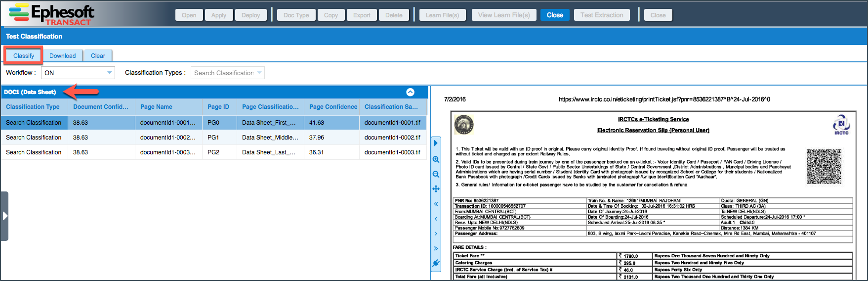Image resolution: width=868 pixels, height=281 pixels.
Task: Click the blue Close button
Action: [555, 15]
